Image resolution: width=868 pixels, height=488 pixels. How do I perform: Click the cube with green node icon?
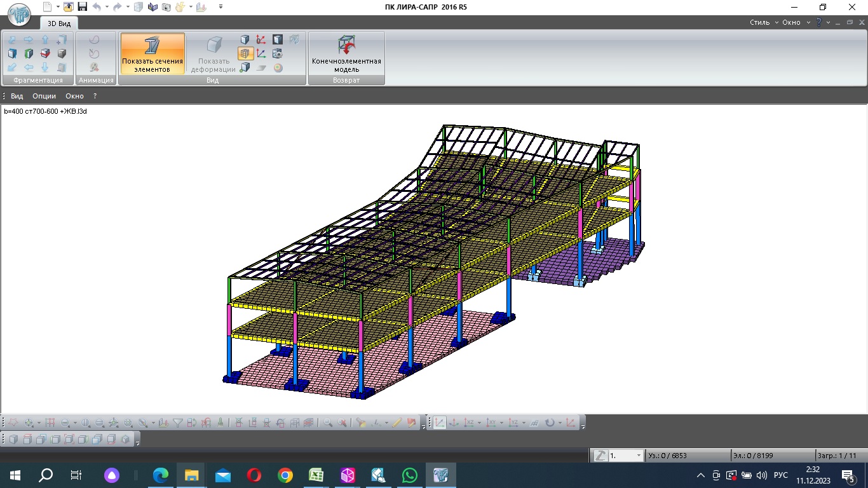pyautogui.click(x=245, y=68)
